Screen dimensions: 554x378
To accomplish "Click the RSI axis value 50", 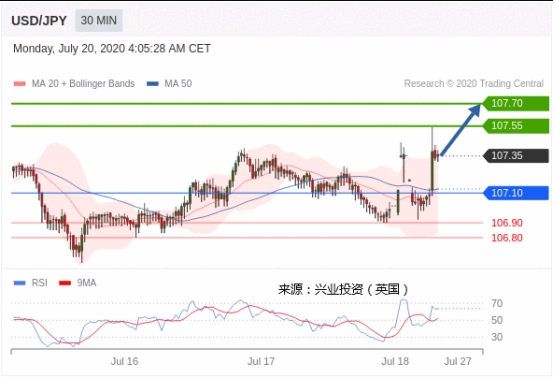I will 497,320.
